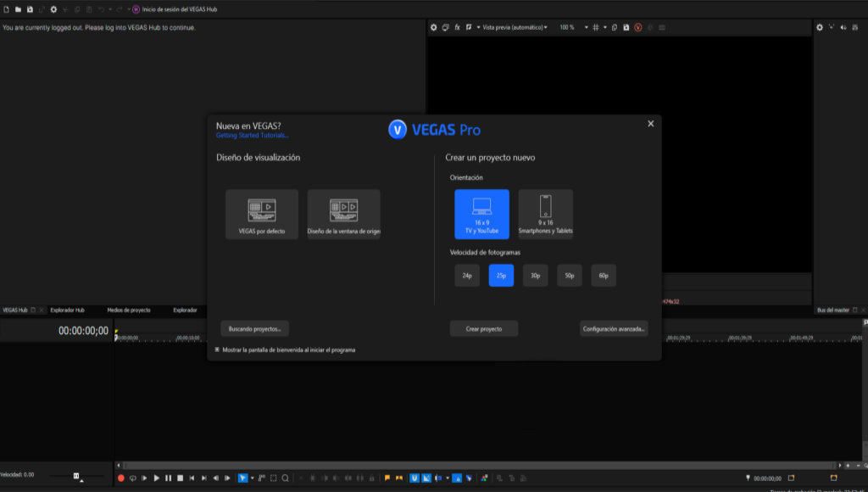Expand edit tool dropdown arrow
The image size is (868, 492).
click(x=252, y=478)
